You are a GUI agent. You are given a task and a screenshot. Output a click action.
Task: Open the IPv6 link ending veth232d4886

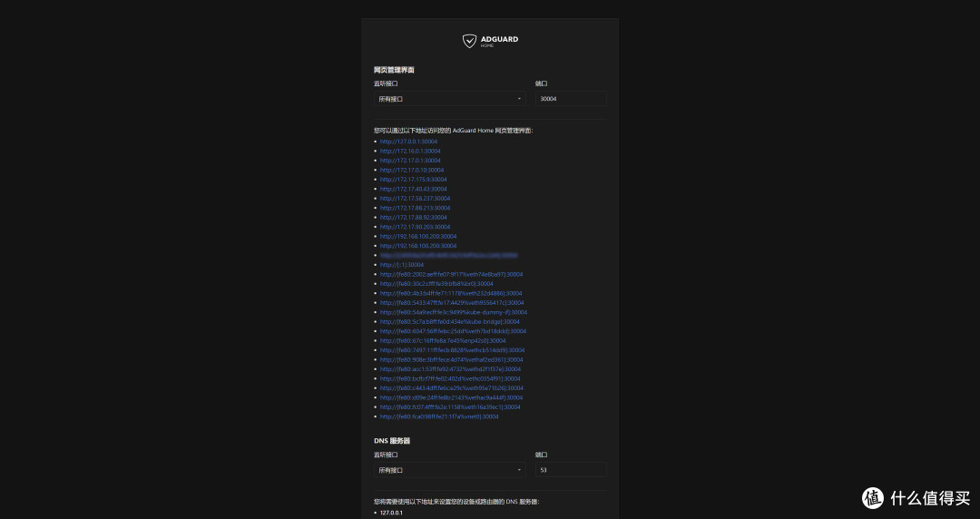[x=451, y=293]
